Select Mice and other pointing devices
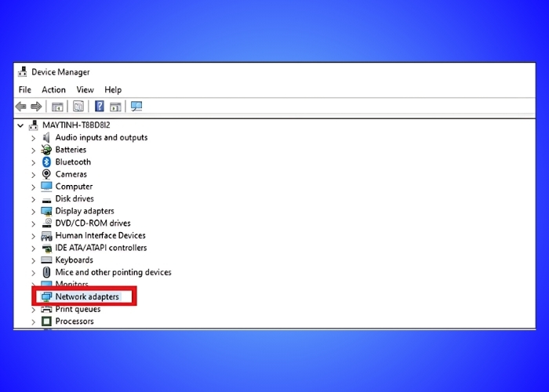 pyautogui.click(x=113, y=273)
